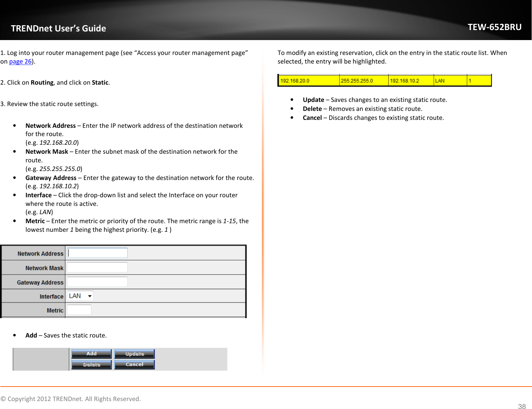Focus the Network Mask text box
Screen dimensions: 532x409
pyautogui.click(x=97, y=267)
